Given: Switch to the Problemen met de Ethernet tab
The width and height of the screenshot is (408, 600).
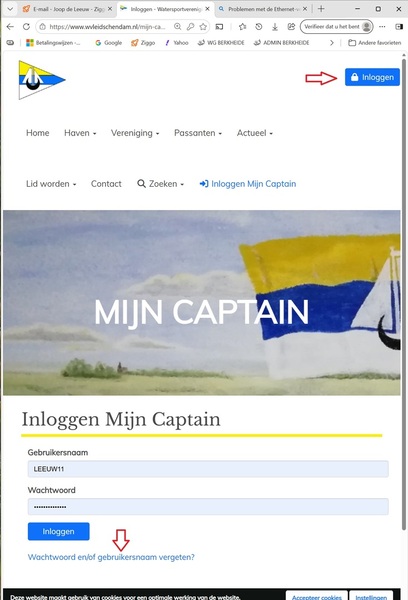Looking at the screenshot, I should pyautogui.click(x=262, y=9).
